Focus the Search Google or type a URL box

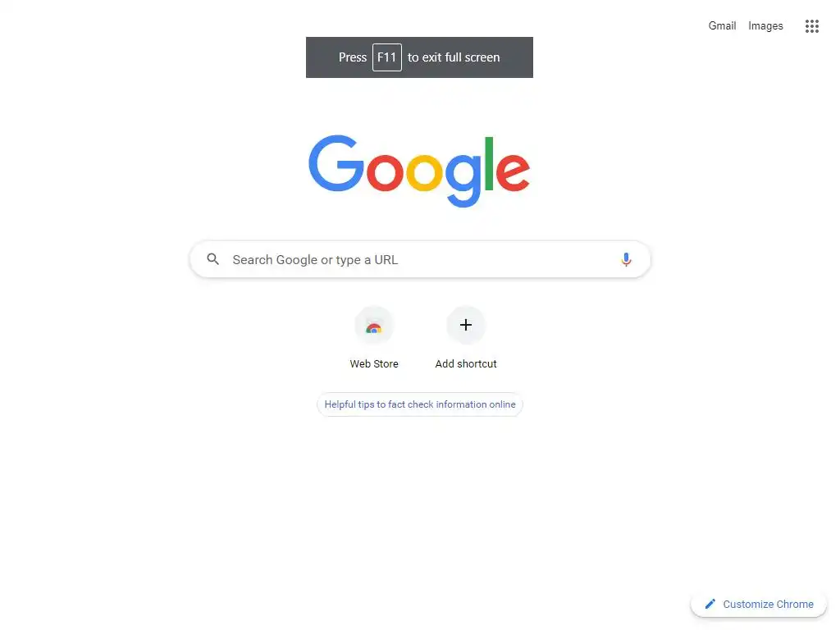tap(420, 260)
